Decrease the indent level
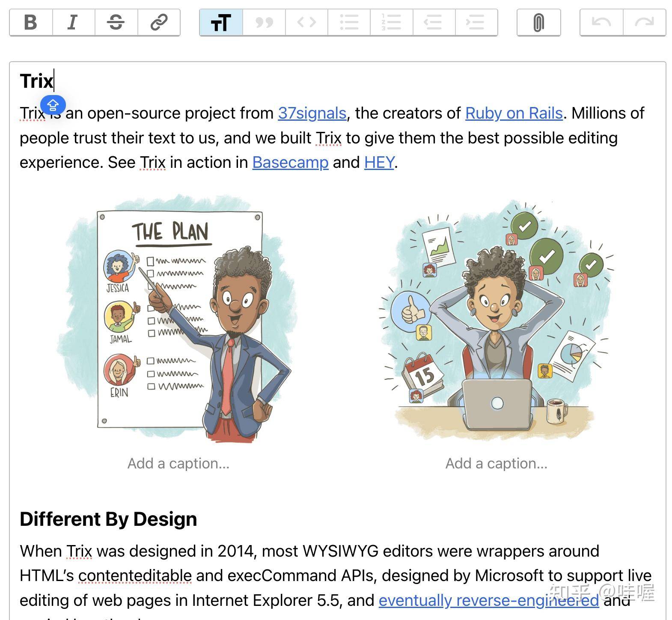The height and width of the screenshot is (620, 672). pos(434,22)
